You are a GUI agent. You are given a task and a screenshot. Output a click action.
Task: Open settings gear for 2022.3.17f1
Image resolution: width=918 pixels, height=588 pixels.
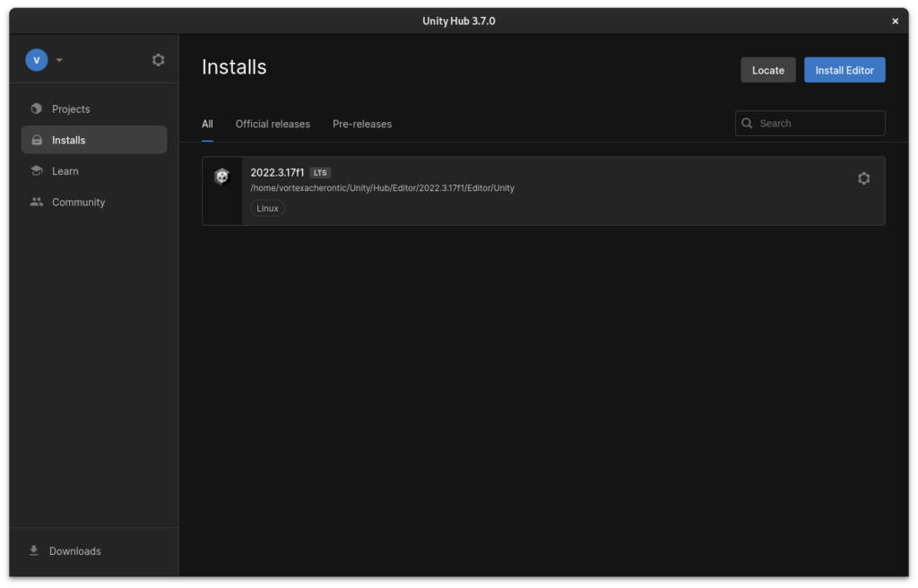pos(863,178)
